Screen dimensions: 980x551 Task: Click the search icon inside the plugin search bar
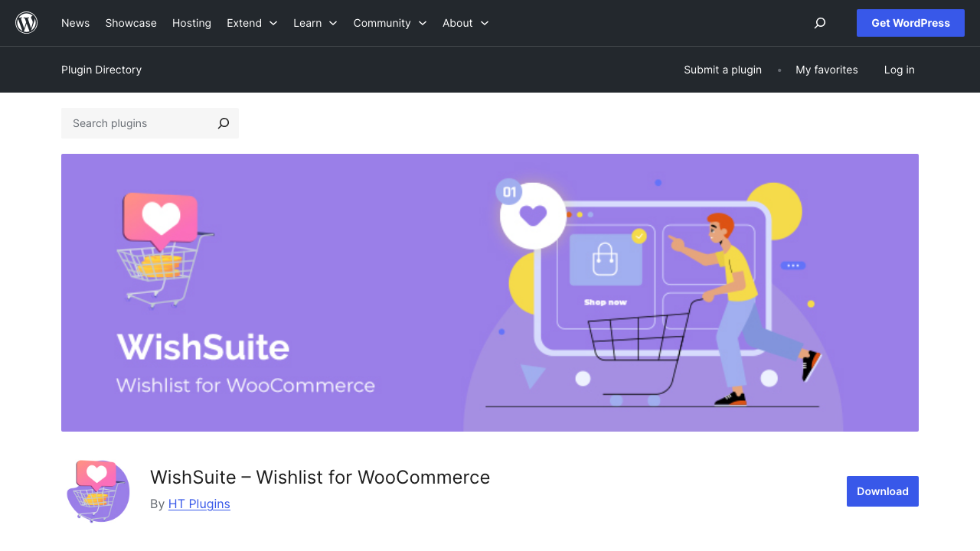[222, 123]
